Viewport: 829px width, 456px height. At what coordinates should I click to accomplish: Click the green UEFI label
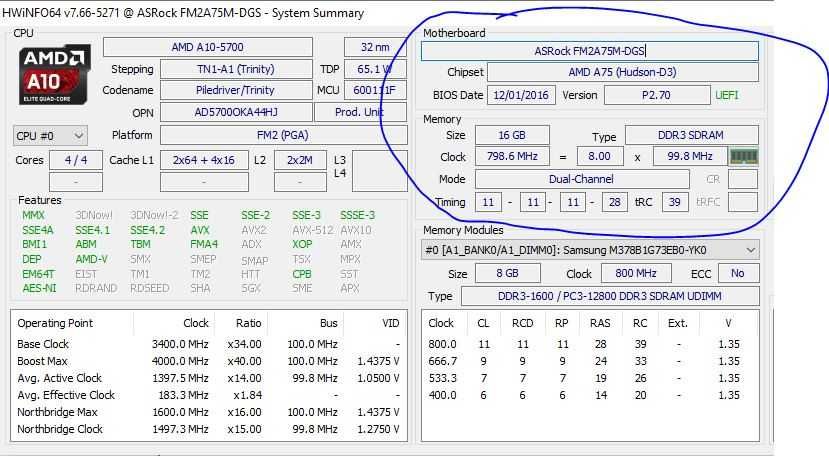pos(727,95)
